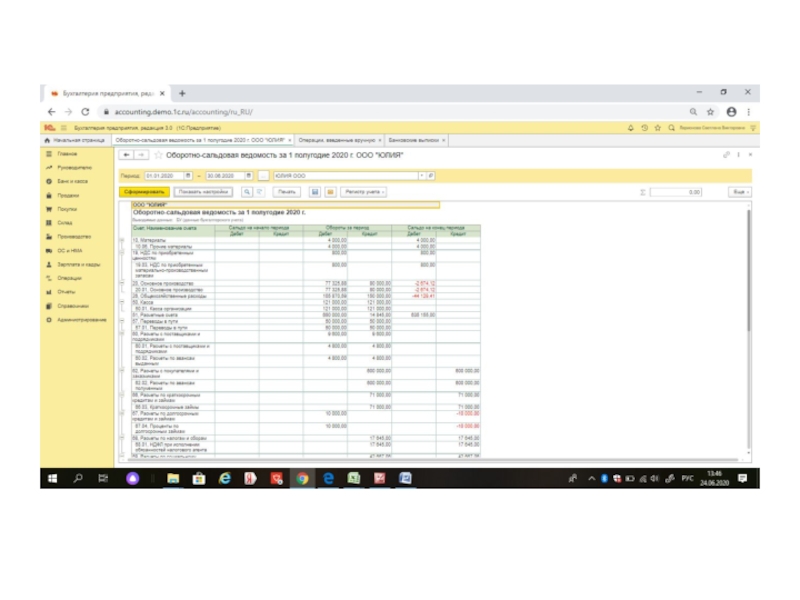Click the find magnifier icon in report toolbar
800x600 pixels.
tap(246, 190)
